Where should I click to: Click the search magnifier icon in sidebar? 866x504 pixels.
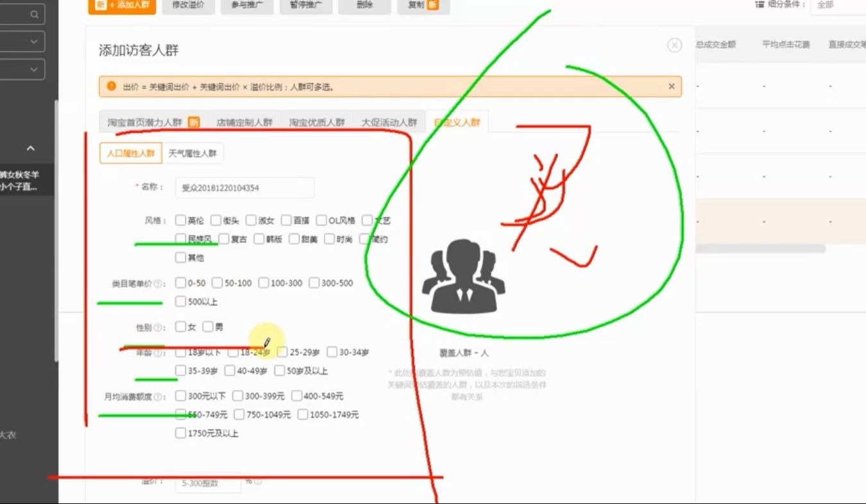click(x=34, y=14)
